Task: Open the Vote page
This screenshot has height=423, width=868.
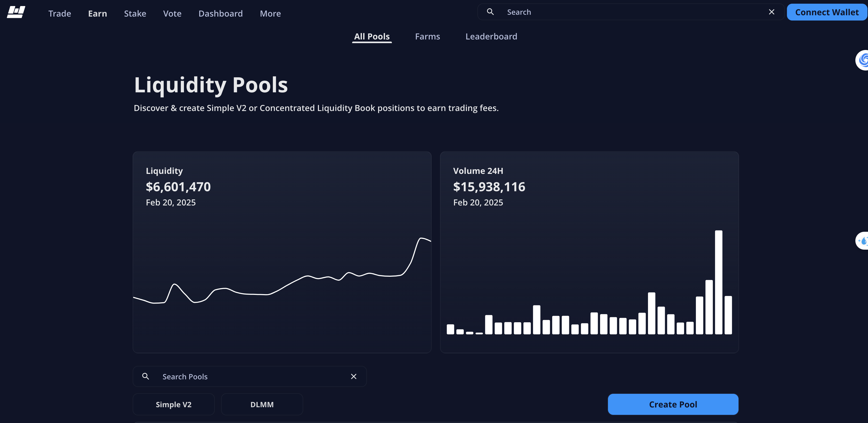Action: click(x=172, y=13)
